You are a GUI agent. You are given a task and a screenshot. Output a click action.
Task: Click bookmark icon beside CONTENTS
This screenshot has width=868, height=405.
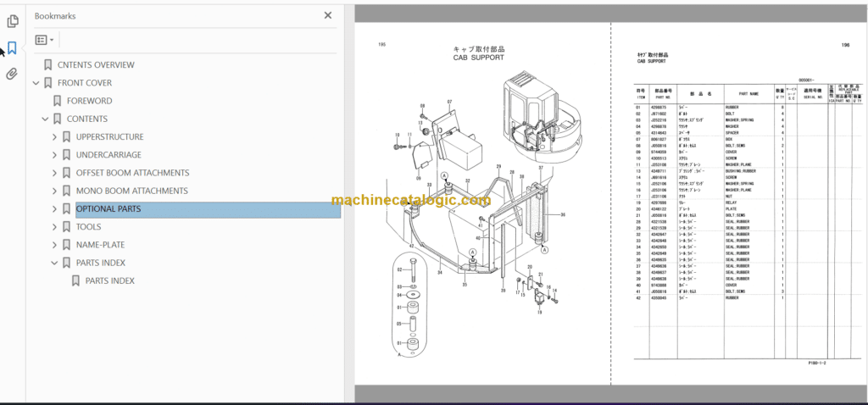pyautogui.click(x=57, y=119)
